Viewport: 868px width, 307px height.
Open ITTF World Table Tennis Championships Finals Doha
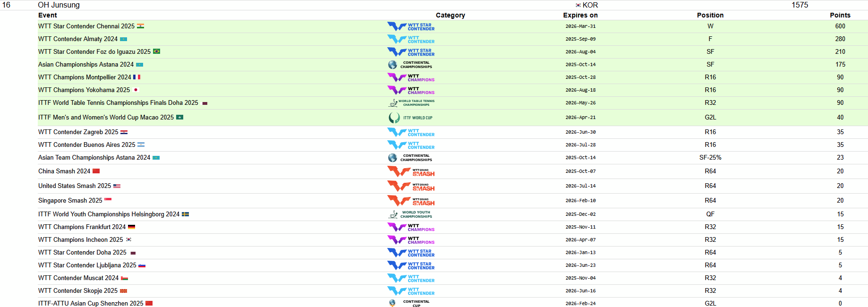click(x=118, y=102)
